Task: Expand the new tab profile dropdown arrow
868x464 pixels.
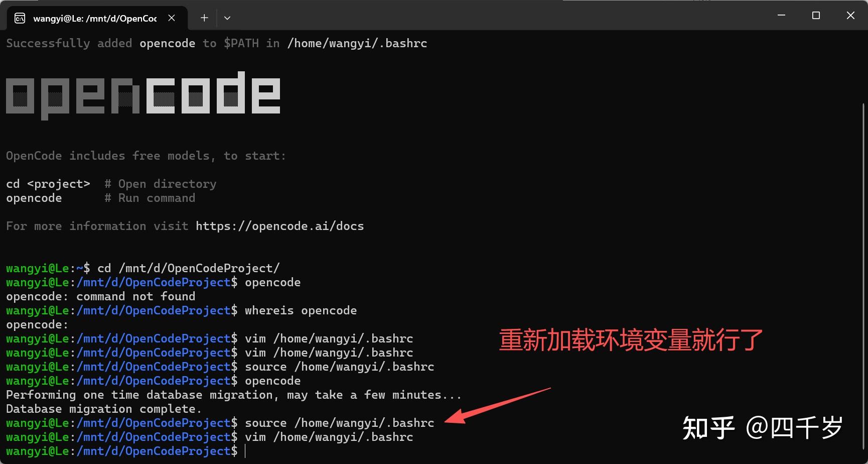Action: pyautogui.click(x=227, y=18)
